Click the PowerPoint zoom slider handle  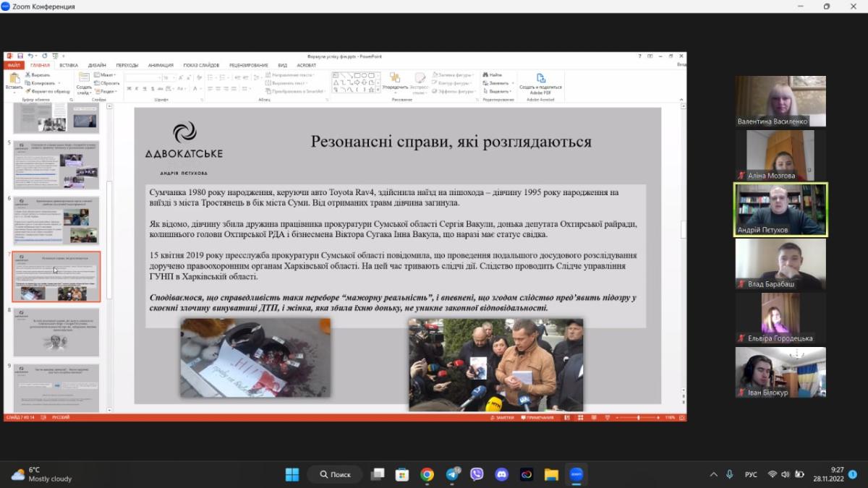click(x=639, y=417)
